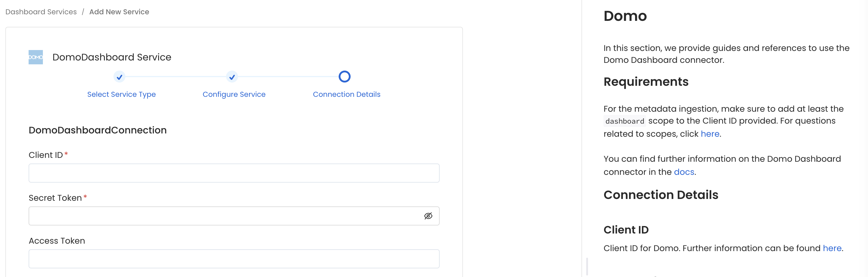The image size is (868, 277).
Task: Toggle Secret Token visibility with the eye icon
Action: [428, 216]
